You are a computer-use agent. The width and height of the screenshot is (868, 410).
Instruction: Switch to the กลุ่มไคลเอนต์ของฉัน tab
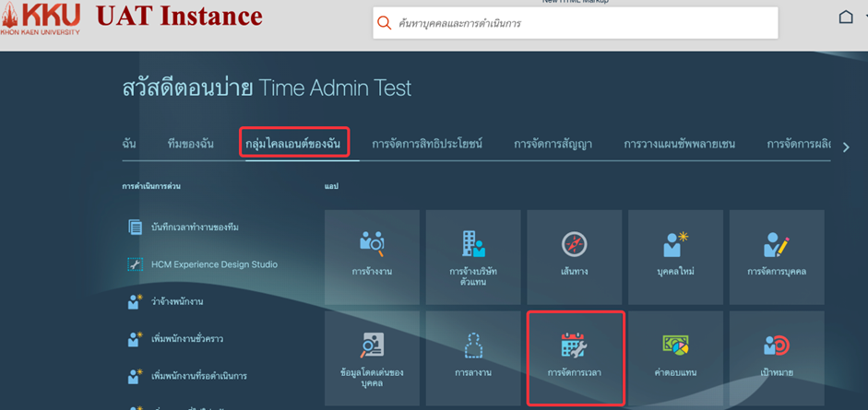point(292,144)
